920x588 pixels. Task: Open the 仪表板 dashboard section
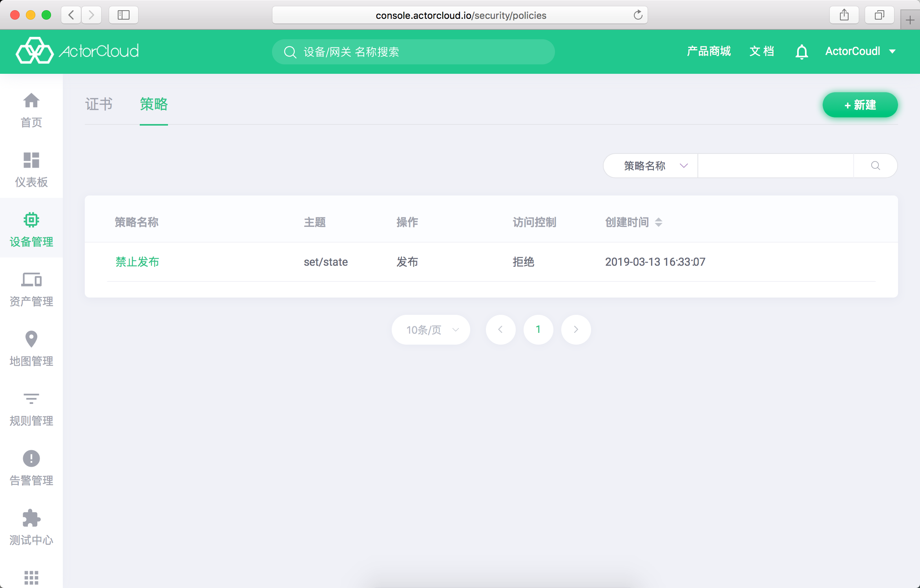(31, 170)
